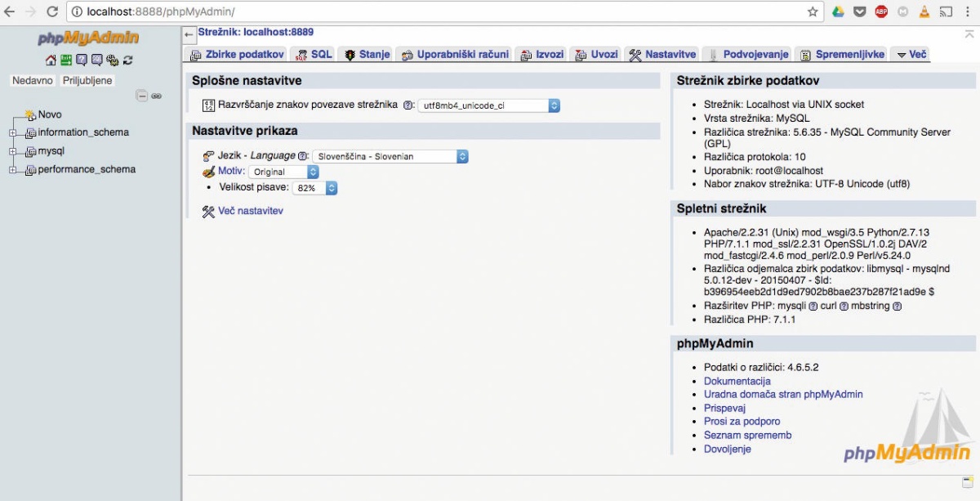Click the browser Back arrow
This screenshot has width=980, height=501.
click(10, 11)
